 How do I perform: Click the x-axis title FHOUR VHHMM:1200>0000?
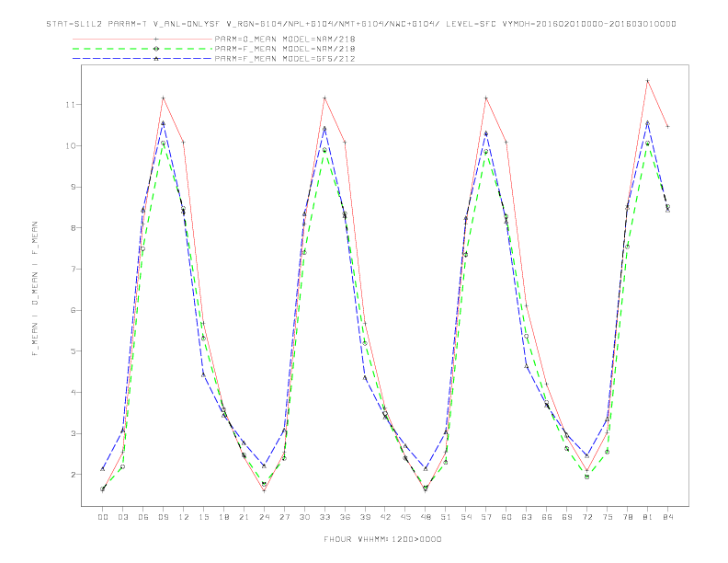tap(382, 539)
